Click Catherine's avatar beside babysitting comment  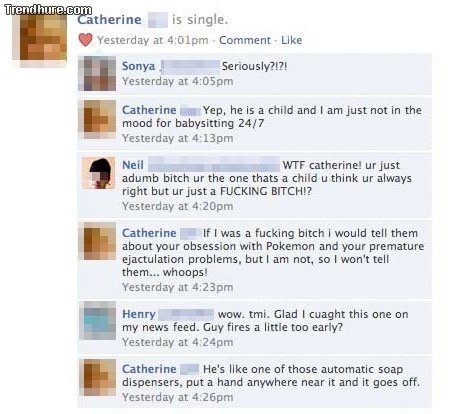97,119
